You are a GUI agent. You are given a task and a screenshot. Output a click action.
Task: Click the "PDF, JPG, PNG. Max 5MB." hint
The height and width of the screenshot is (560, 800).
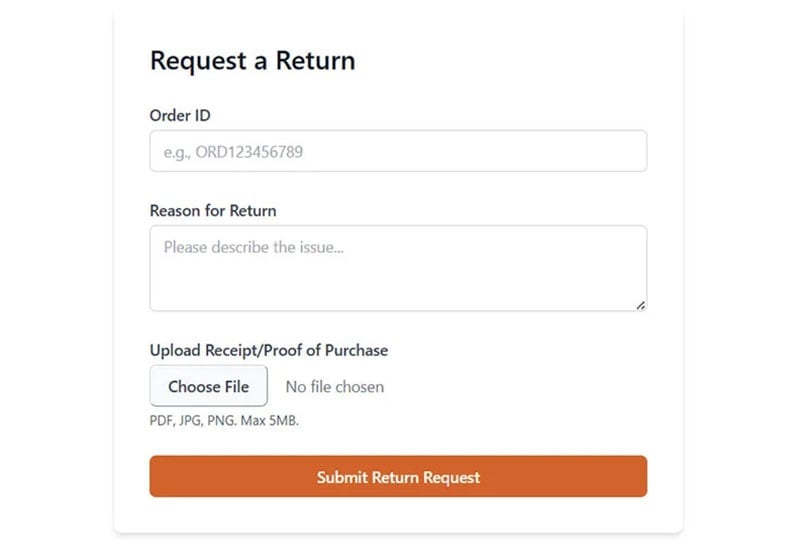pyautogui.click(x=224, y=420)
